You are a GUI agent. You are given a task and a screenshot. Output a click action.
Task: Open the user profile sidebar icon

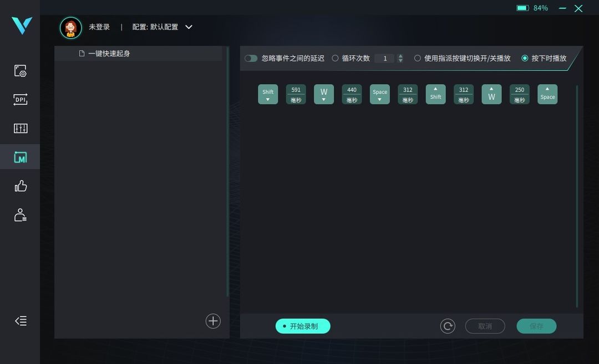pyautogui.click(x=21, y=215)
